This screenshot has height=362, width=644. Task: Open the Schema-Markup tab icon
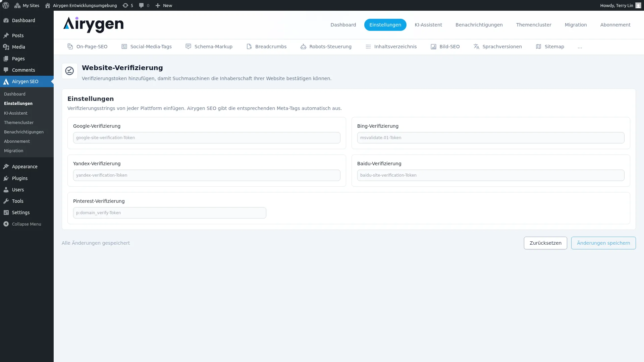(x=188, y=47)
